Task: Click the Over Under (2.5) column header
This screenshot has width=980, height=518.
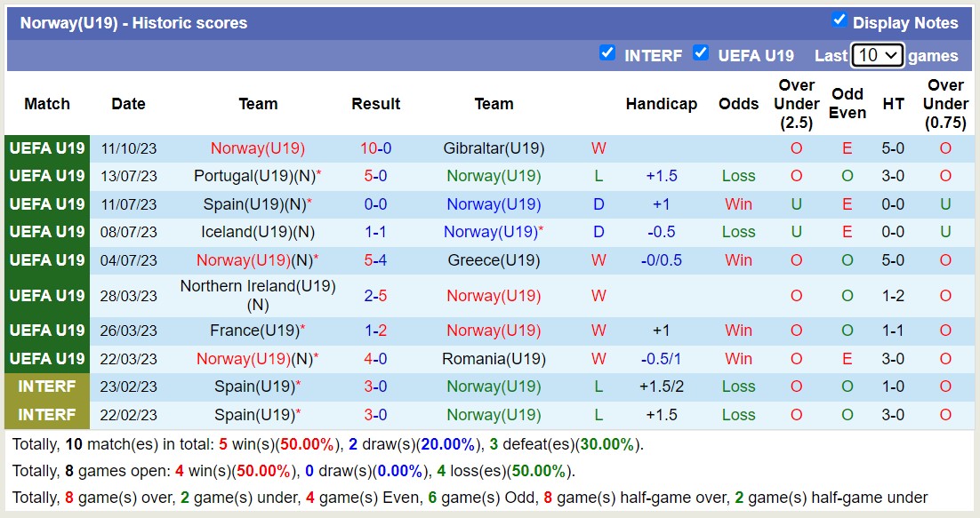Action: tap(796, 104)
